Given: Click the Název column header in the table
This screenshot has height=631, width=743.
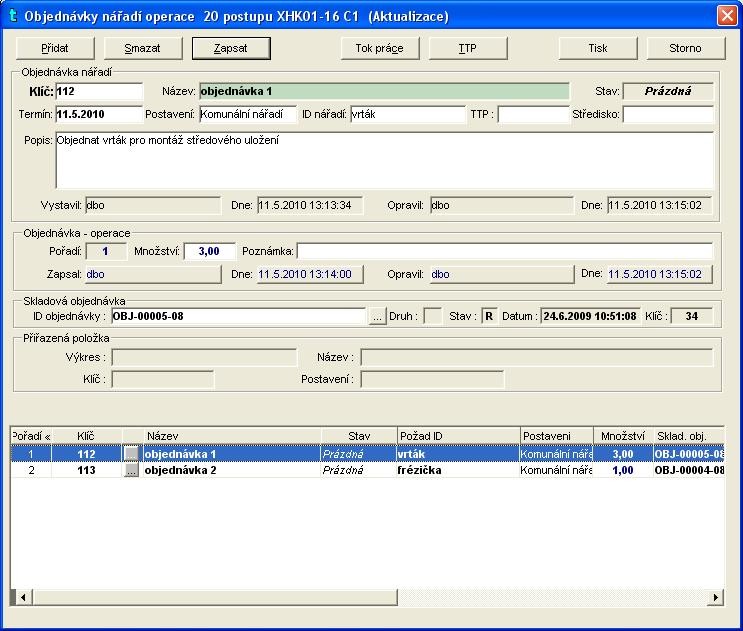Looking at the screenshot, I should 232,436.
